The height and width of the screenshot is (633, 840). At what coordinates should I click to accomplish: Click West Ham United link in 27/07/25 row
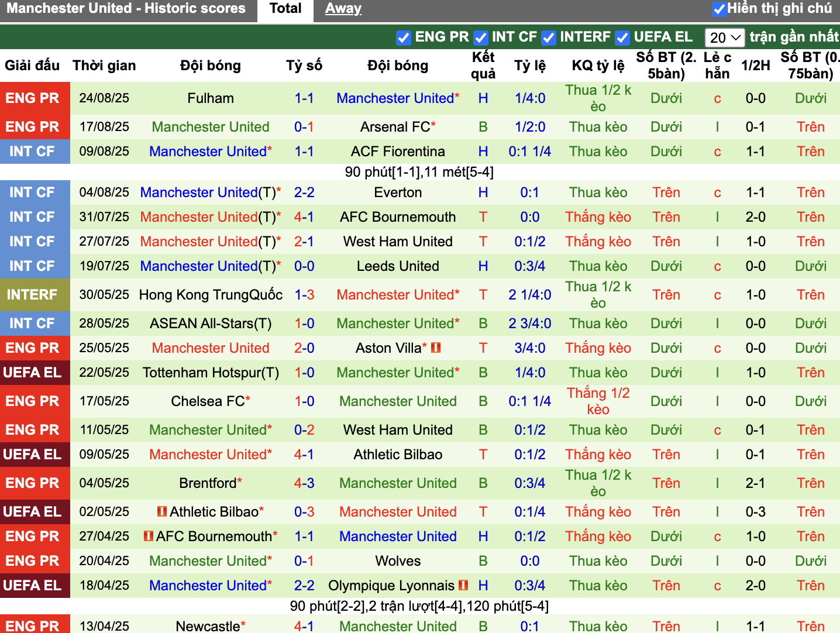point(398,242)
